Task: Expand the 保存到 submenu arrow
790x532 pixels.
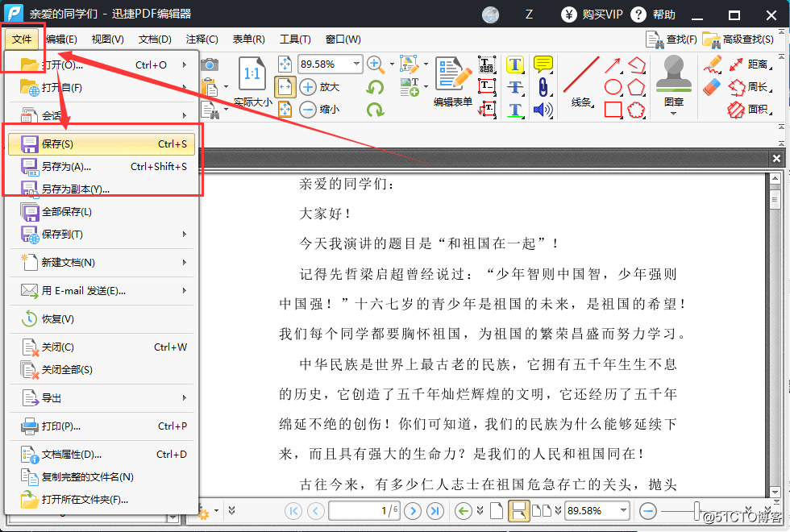Action: pos(185,235)
